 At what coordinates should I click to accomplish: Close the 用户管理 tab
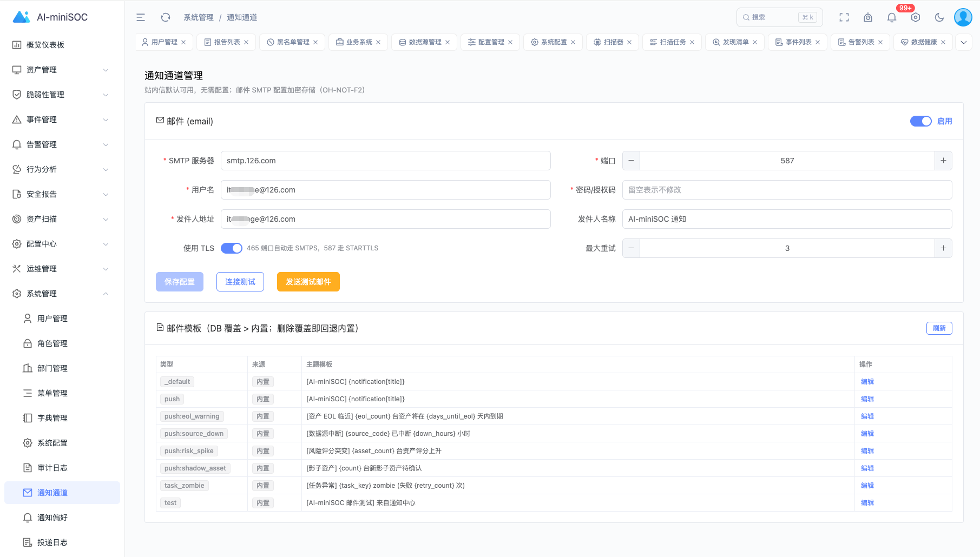coord(183,42)
